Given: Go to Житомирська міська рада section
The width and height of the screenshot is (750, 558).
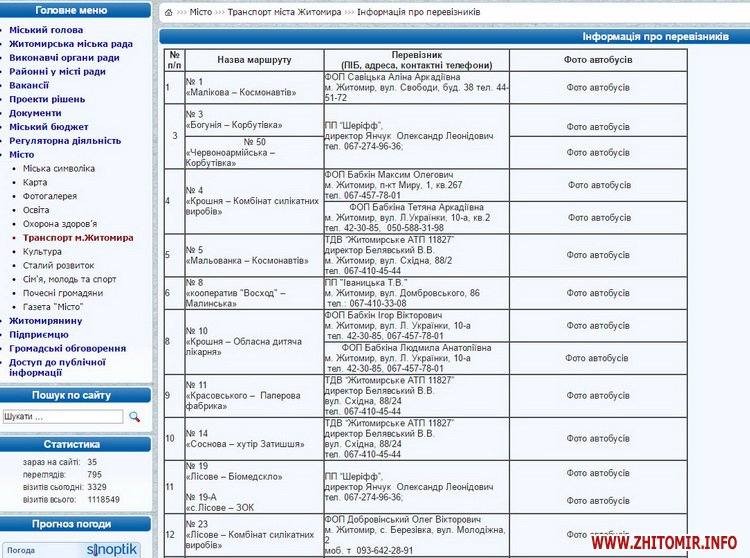Looking at the screenshot, I should (70, 44).
